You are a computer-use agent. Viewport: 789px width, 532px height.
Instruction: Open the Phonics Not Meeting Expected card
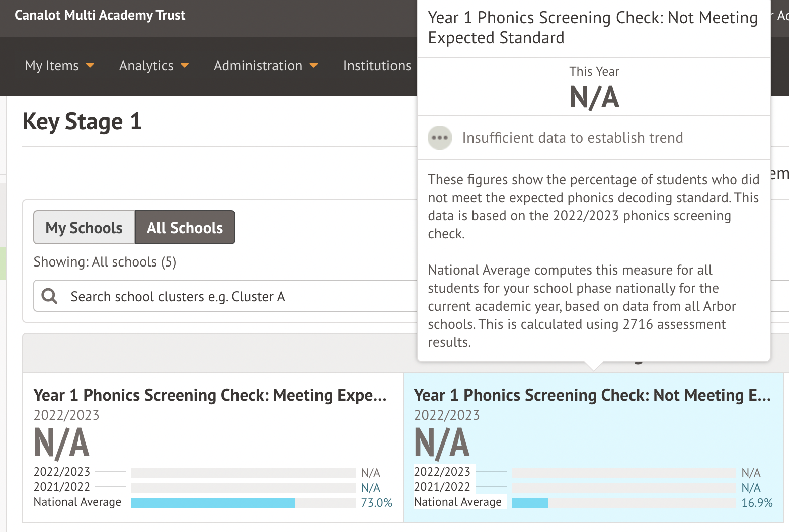pyautogui.click(x=592, y=395)
